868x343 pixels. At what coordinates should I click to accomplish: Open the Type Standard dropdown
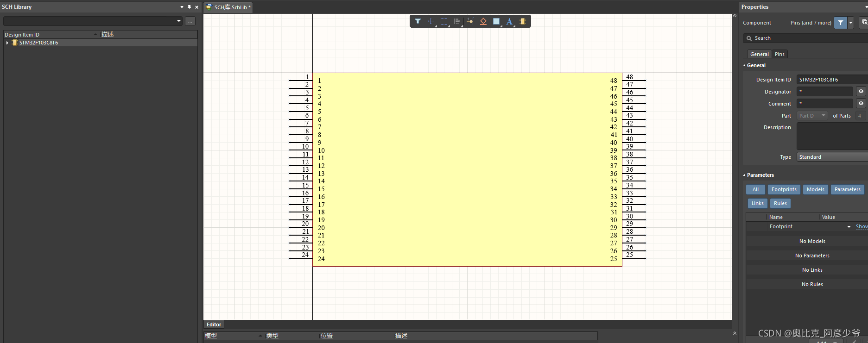(x=832, y=157)
